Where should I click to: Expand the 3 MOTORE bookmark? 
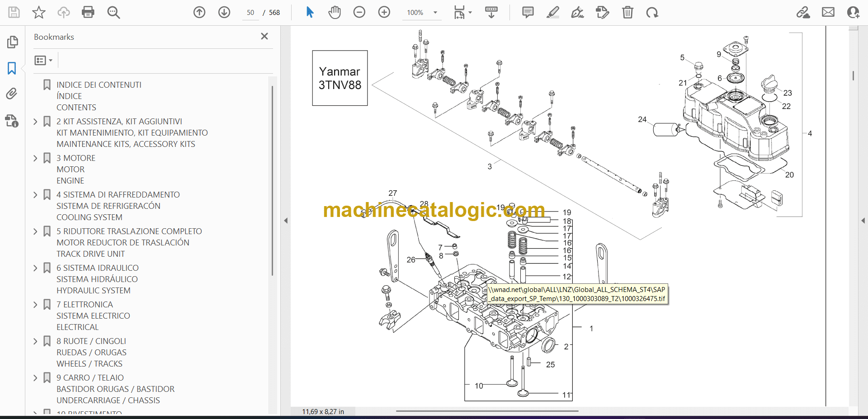(x=36, y=158)
